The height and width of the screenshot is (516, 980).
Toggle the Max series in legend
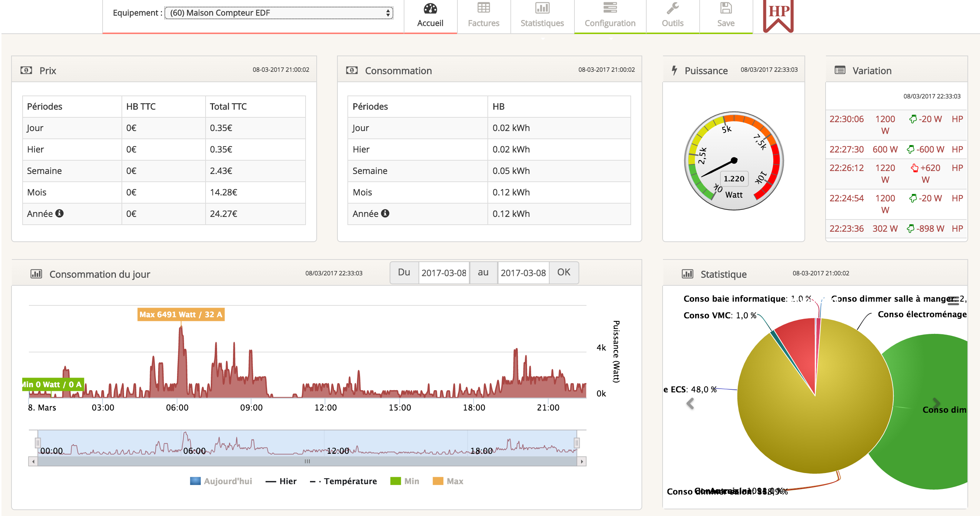[447, 481]
